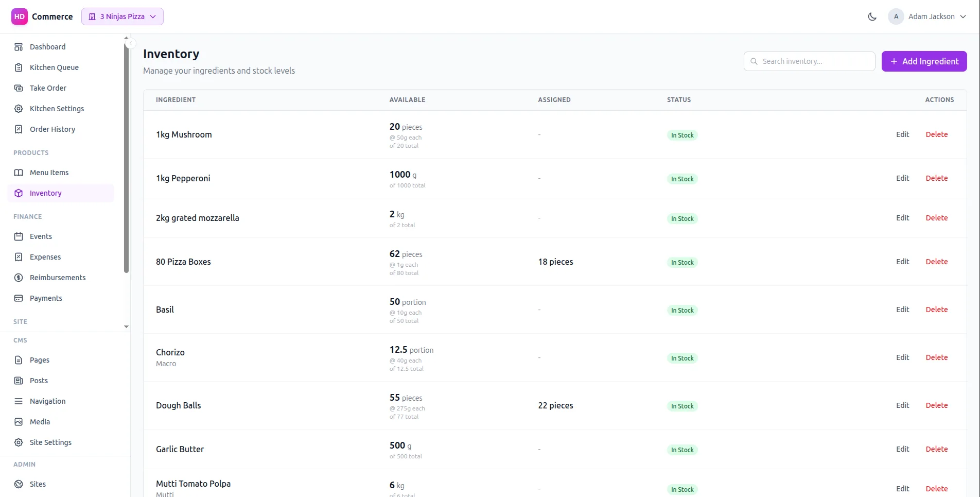Collapse the sidebar with the chevron
The width and height of the screenshot is (980, 497).
[130, 43]
